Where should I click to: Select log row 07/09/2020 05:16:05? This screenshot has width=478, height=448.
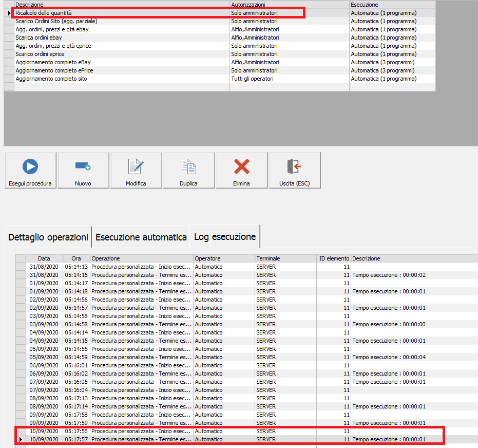(x=247, y=382)
